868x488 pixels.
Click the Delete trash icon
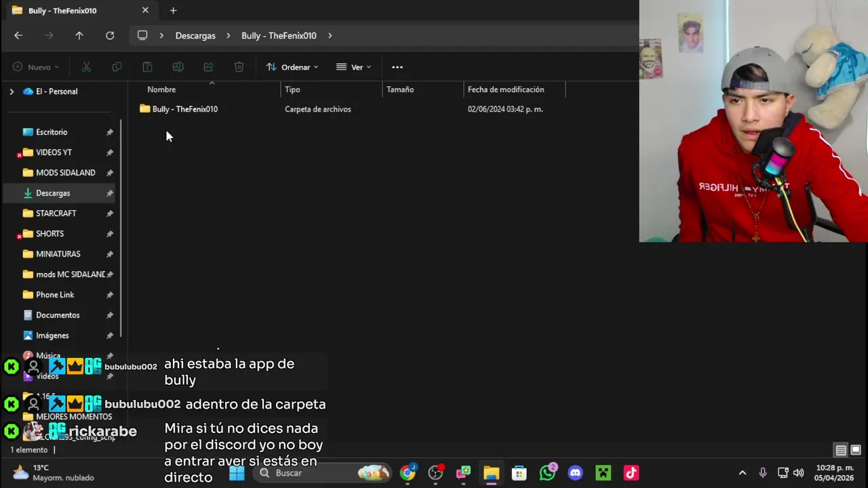[239, 67]
